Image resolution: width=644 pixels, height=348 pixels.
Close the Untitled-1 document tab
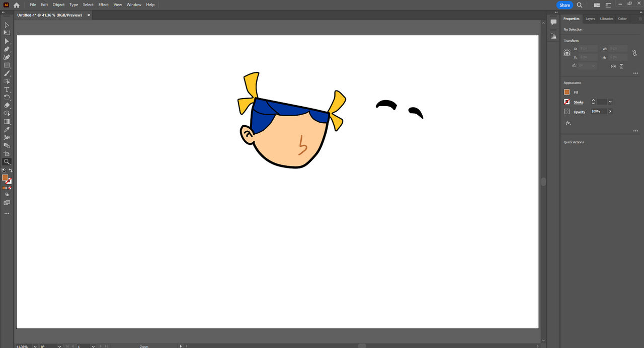tap(89, 15)
